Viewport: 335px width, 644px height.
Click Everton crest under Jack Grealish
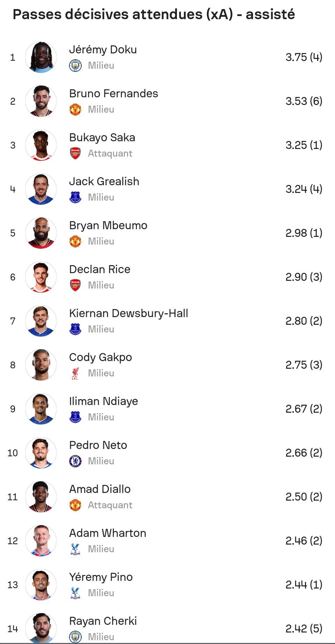coord(75,197)
